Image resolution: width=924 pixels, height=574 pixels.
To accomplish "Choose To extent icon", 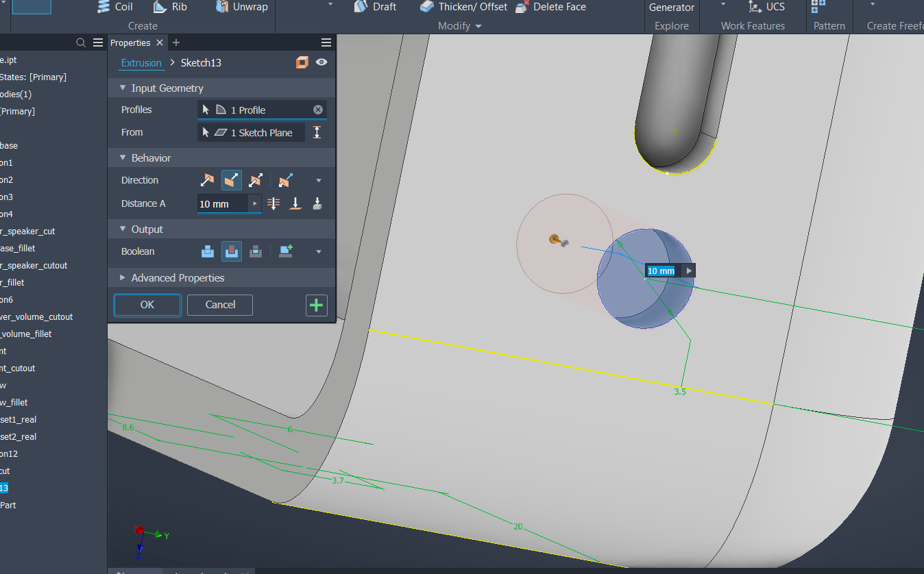I will pos(296,203).
